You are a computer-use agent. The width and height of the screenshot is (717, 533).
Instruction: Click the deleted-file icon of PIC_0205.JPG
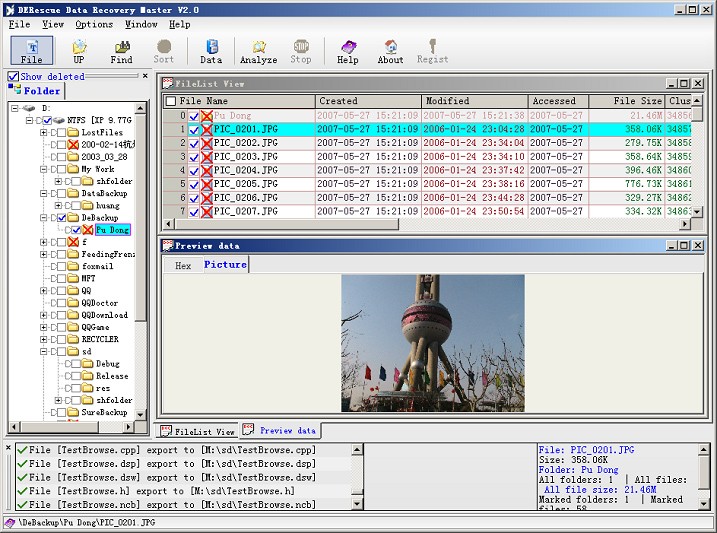tap(207, 184)
